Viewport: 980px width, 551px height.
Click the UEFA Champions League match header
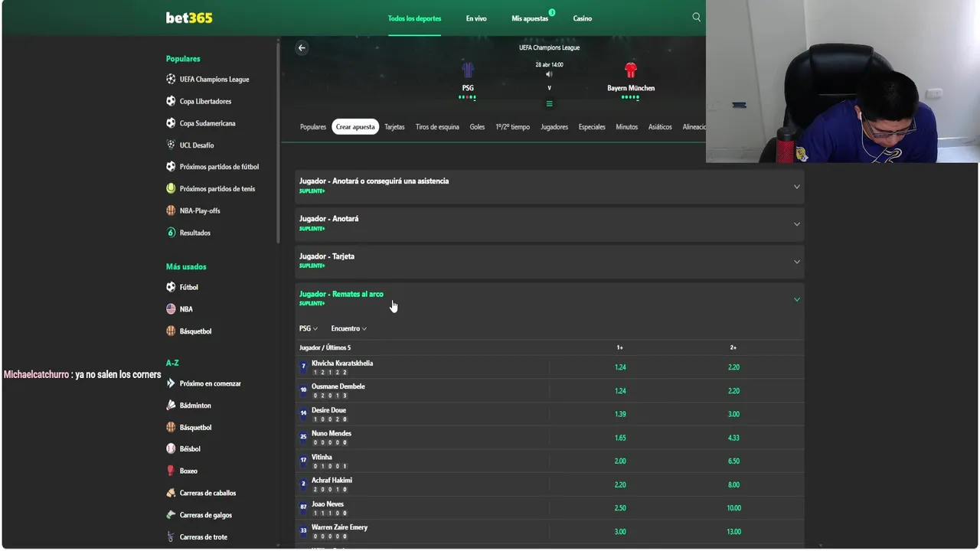(x=549, y=47)
